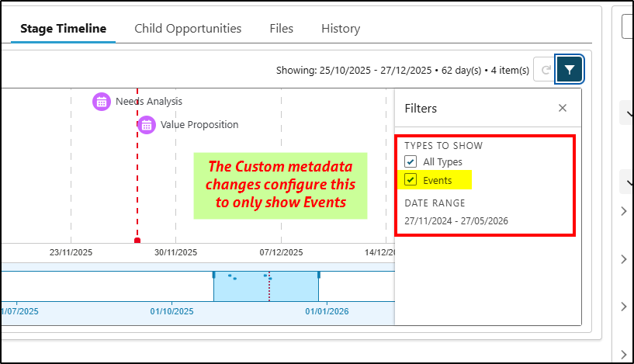
Task: Expand the first right-pointing chevron in right sidebar
Action: (625, 212)
